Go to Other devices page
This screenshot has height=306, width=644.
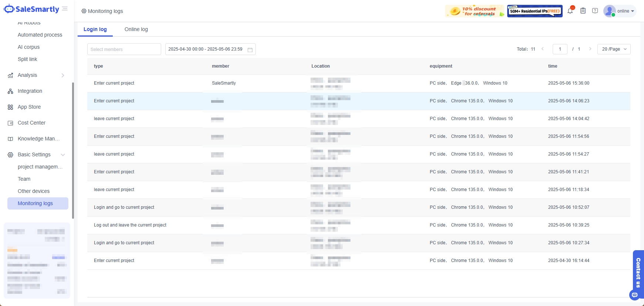pyautogui.click(x=34, y=191)
